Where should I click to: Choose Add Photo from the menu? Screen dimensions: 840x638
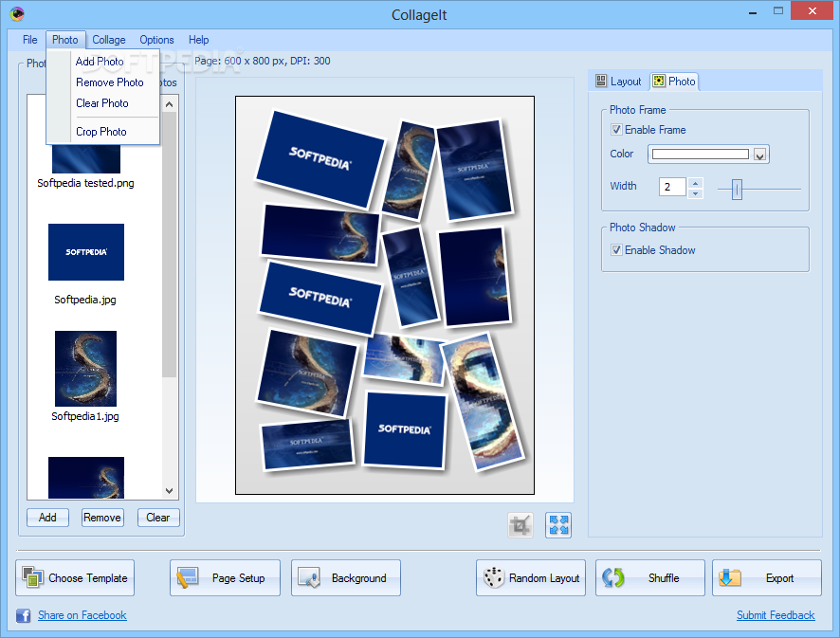100,62
